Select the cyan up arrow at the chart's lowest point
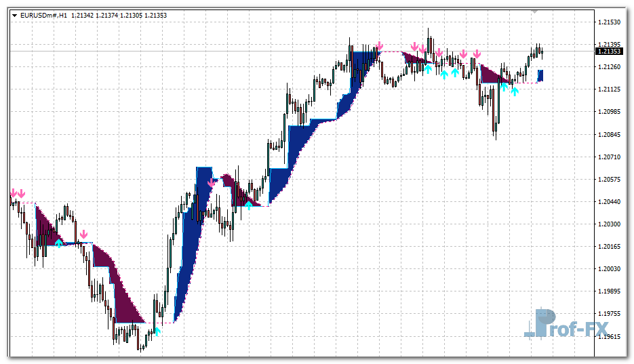The image size is (634, 364). point(157,331)
